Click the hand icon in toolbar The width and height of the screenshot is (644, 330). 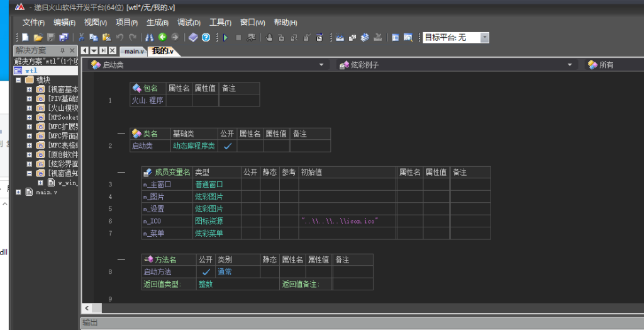point(269,37)
